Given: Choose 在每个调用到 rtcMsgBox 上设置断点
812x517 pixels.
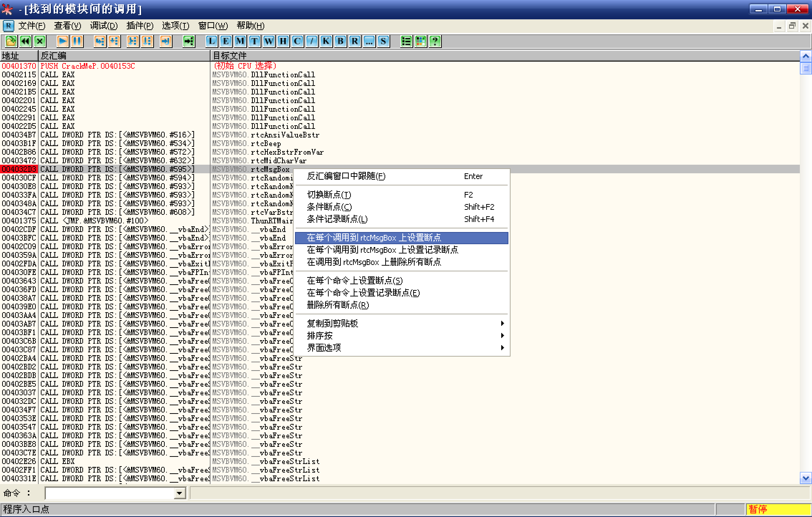Looking at the screenshot, I should pyautogui.click(x=374, y=238).
